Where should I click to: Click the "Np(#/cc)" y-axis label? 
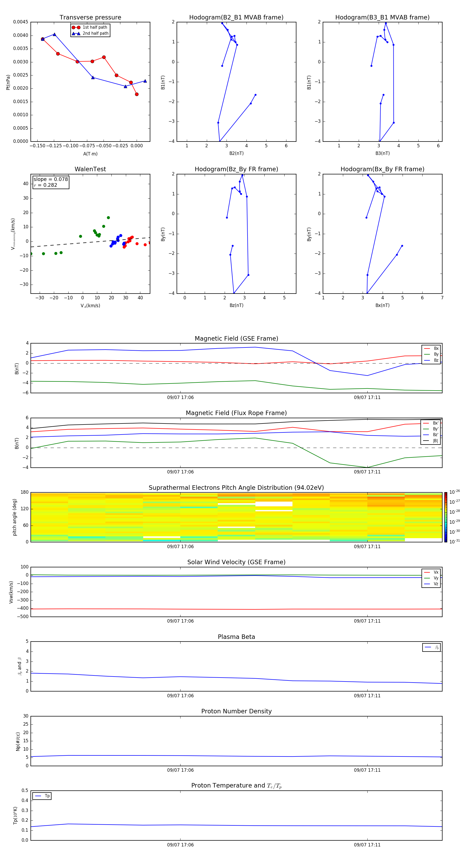click(x=18, y=741)
